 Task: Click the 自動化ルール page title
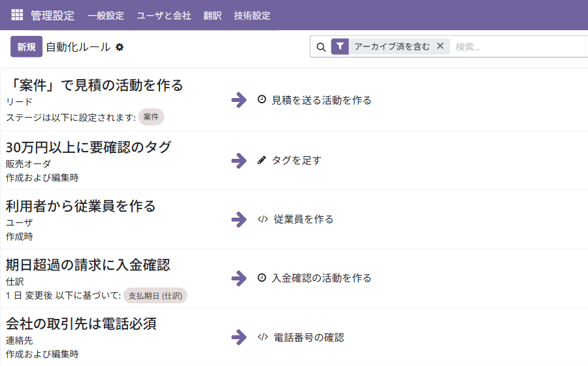point(78,47)
